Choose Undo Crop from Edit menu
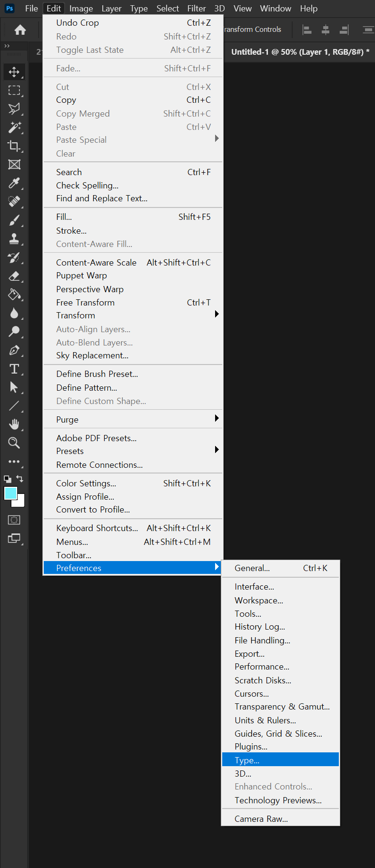375x868 pixels. click(x=133, y=23)
